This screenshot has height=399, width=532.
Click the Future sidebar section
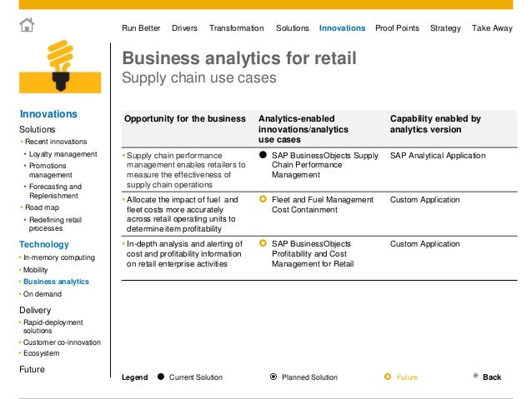point(32,369)
